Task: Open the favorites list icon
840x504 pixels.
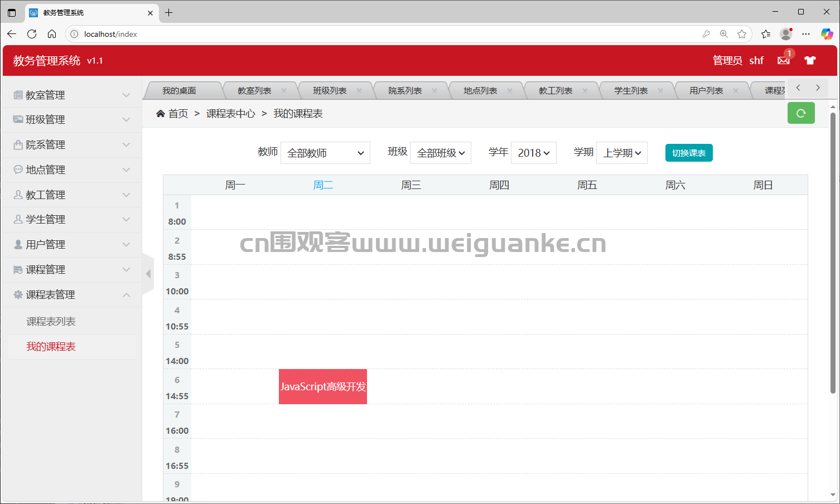Action: point(766,34)
